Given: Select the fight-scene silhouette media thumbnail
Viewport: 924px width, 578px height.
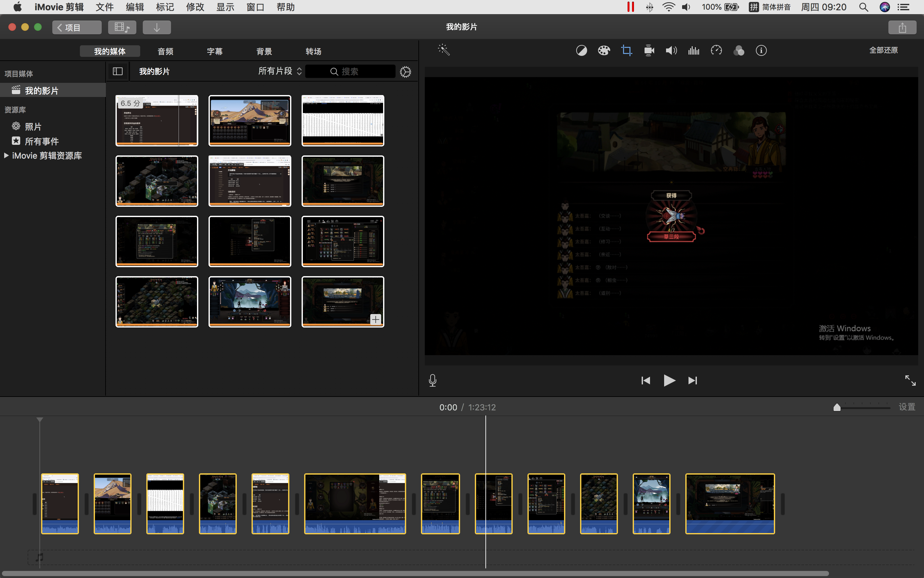Looking at the screenshot, I should click(250, 302).
